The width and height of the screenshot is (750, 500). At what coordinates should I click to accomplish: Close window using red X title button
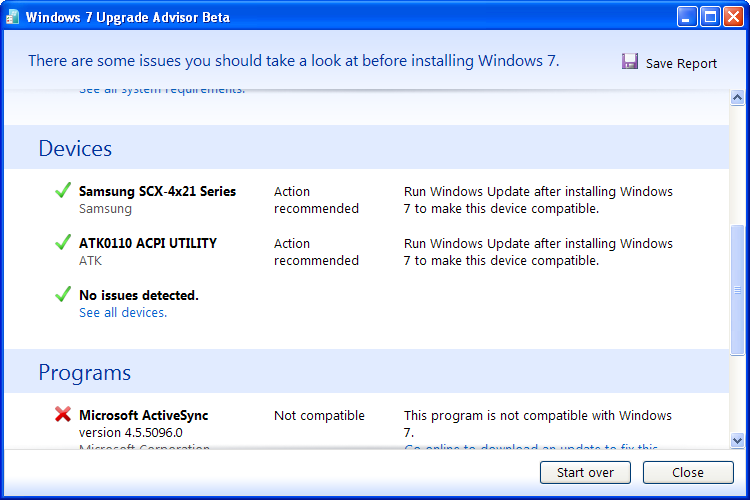[733, 17]
